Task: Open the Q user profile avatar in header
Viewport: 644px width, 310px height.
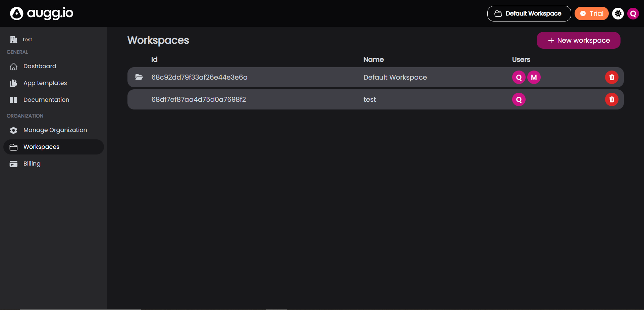Action: (x=633, y=13)
